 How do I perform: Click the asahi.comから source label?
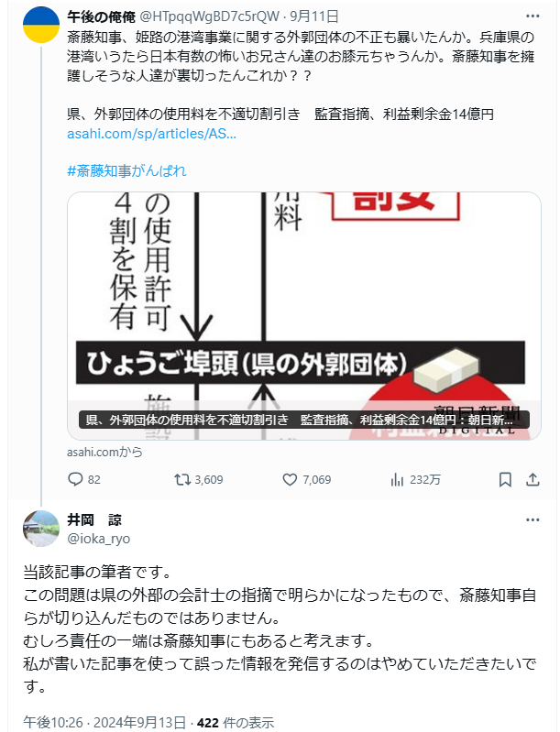104,452
